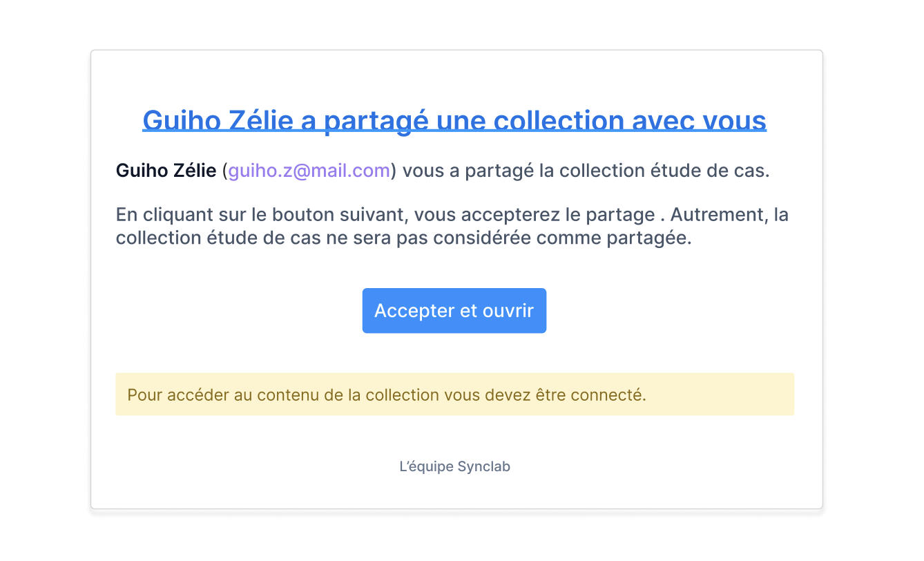Viewport: 924px width, 561px height.
Task: Click the word "Autrement" in the paragraph
Action: click(x=718, y=215)
